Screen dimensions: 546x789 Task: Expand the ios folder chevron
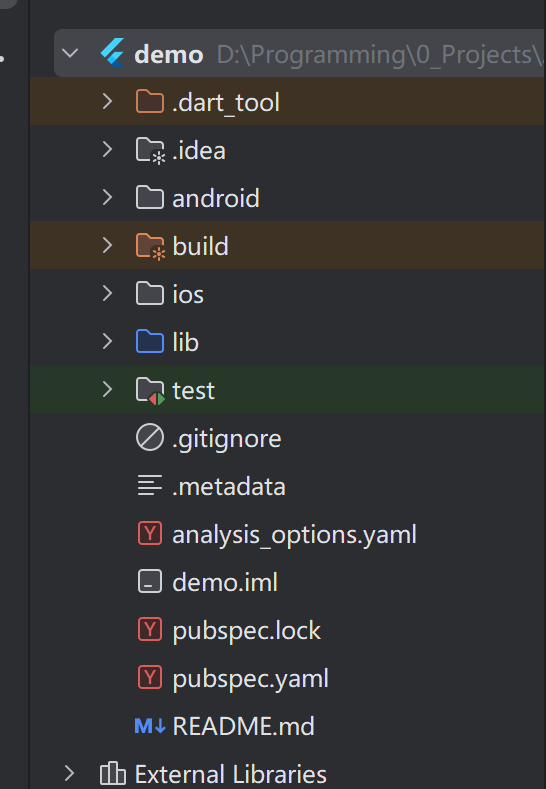[107, 293]
